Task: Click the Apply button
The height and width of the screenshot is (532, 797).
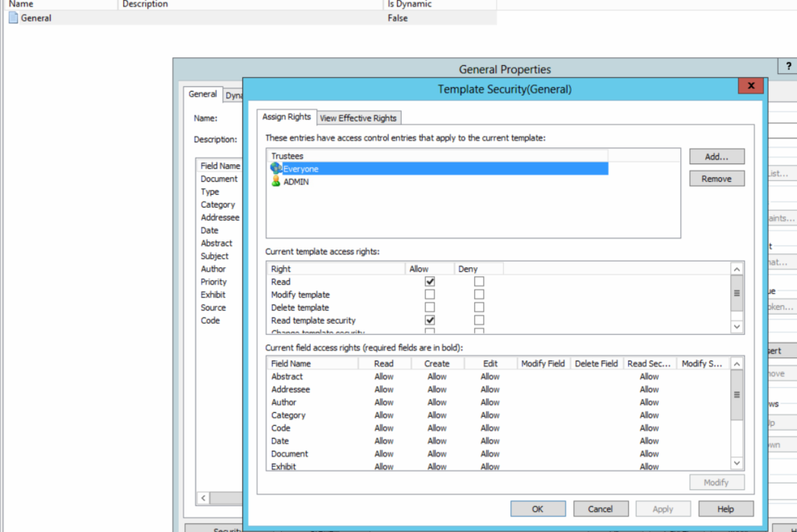Action: tap(663, 509)
